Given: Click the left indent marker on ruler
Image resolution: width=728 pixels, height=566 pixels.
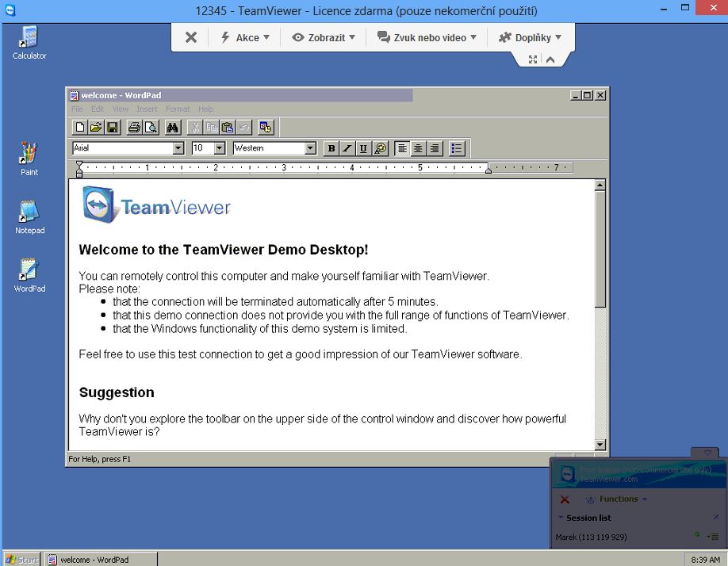Looking at the screenshot, I should pyautogui.click(x=79, y=169).
